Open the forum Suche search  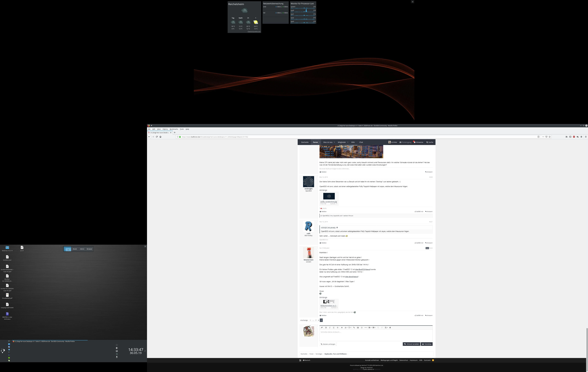430,142
